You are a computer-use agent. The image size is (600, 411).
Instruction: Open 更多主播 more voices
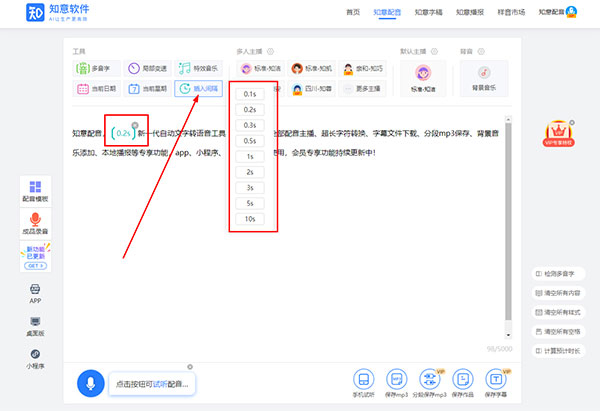362,89
